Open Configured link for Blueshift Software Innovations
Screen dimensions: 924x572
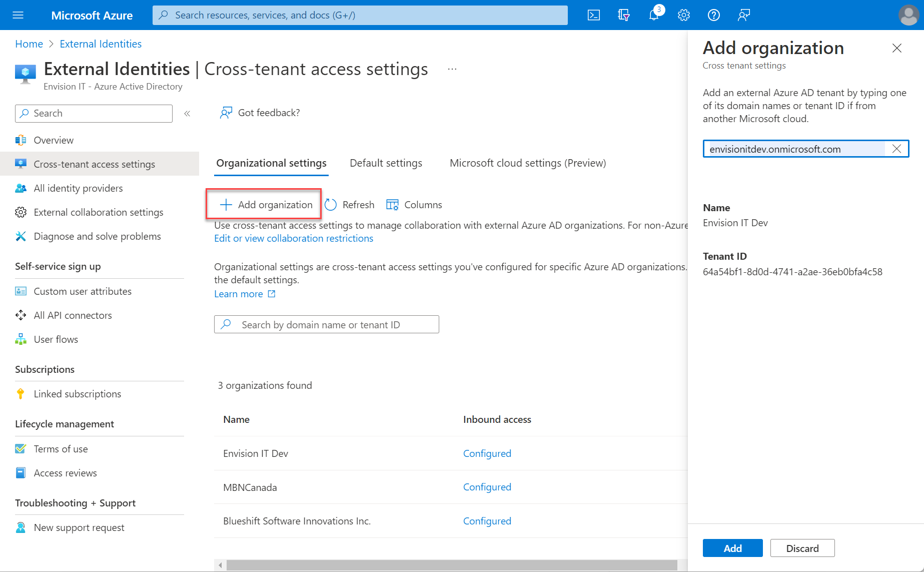pos(487,521)
